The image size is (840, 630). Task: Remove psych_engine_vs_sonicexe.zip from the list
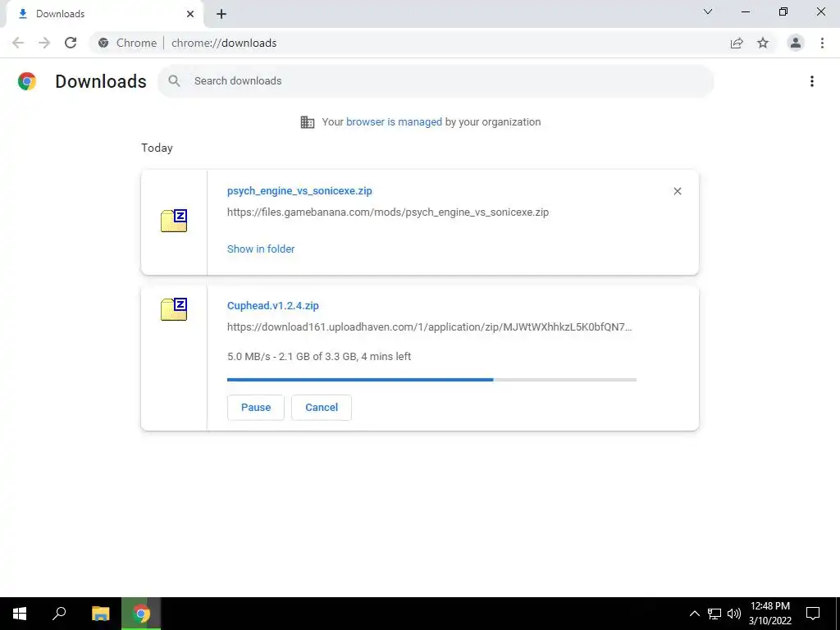point(677,191)
